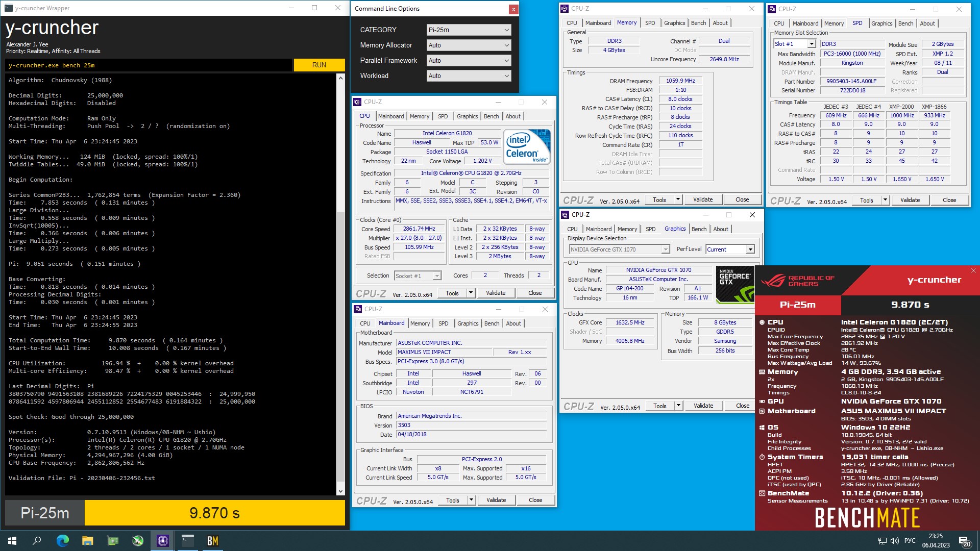Click the Model MAXIMUS VII IMPACT field
This screenshot has height=551, width=980.
click(x=443, y=353)
